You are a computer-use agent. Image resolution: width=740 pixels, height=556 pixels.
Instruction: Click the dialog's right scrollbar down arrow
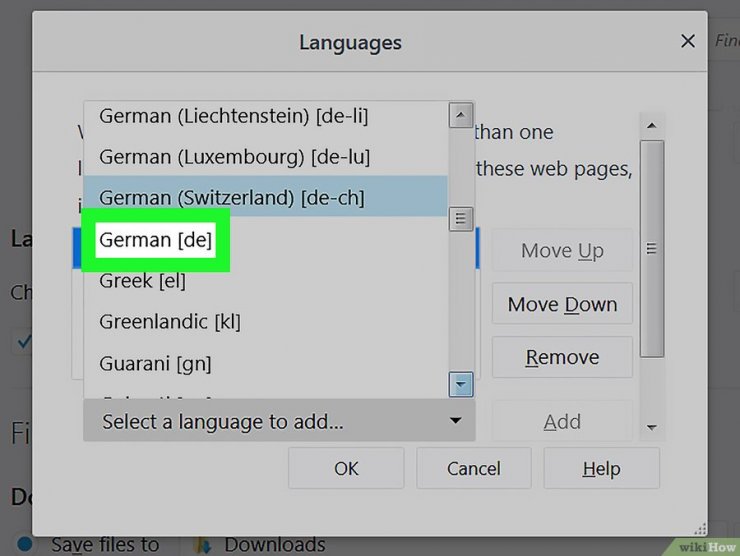coord(652,427)
